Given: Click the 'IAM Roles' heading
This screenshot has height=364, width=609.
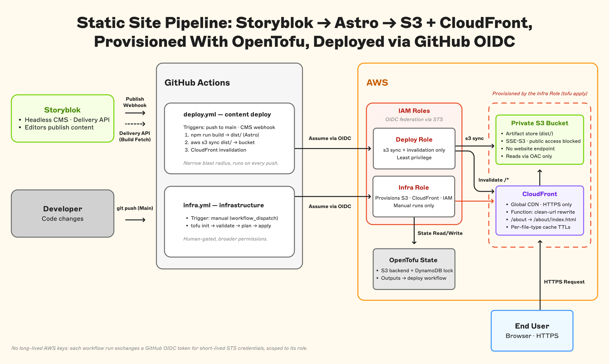Looking at the screenshot, I should 414,111.
